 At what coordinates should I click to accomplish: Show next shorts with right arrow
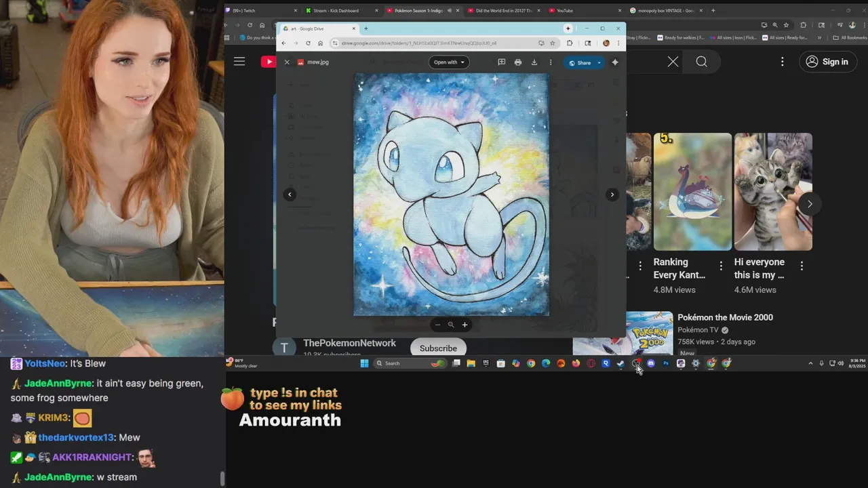click(x=809, y=203)
